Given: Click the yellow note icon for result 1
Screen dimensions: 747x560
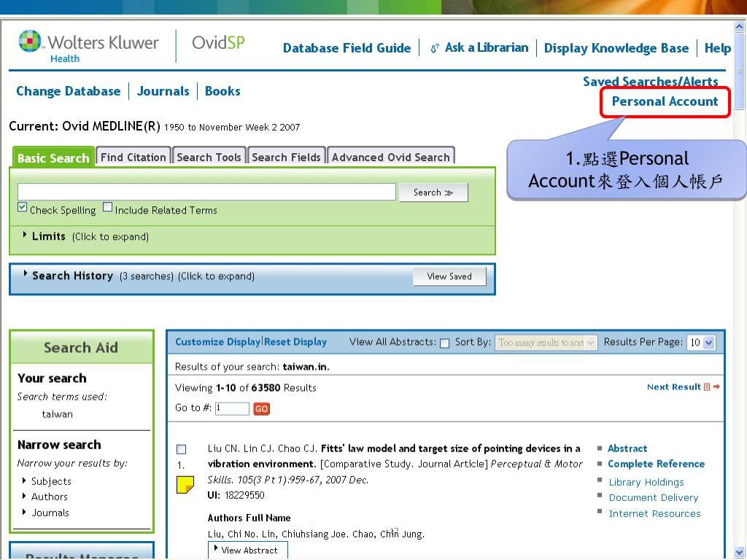Looking at the screenshot, I should point(185,485).
